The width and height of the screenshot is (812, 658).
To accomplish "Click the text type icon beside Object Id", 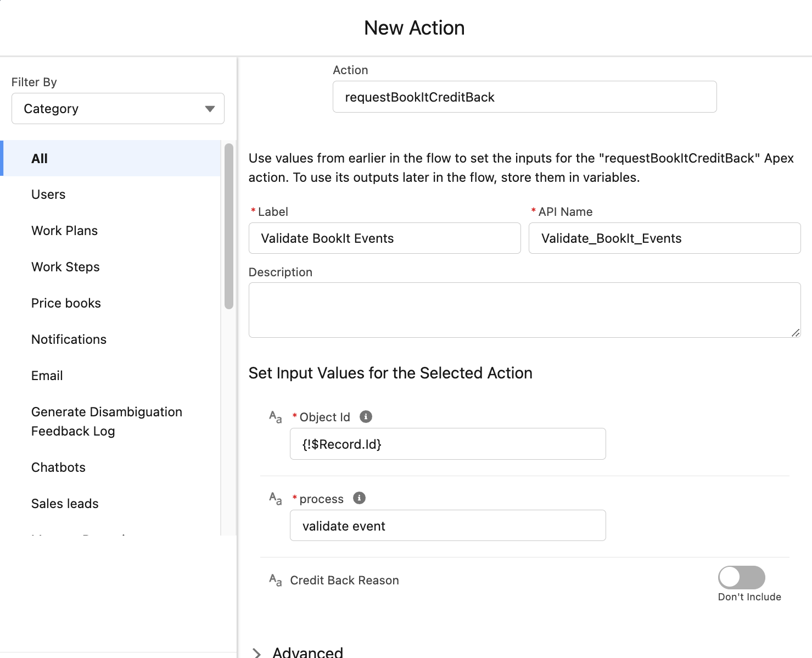I will coord(275,417).
